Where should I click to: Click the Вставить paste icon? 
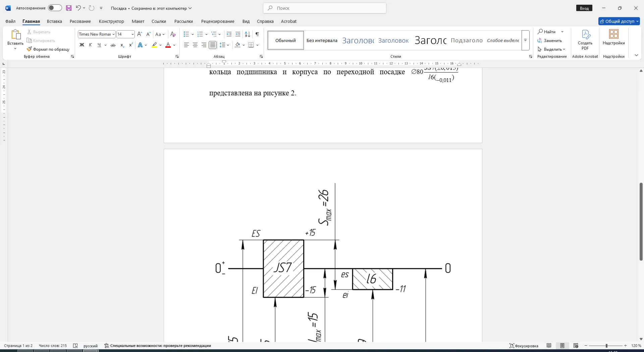click(15, 35)
